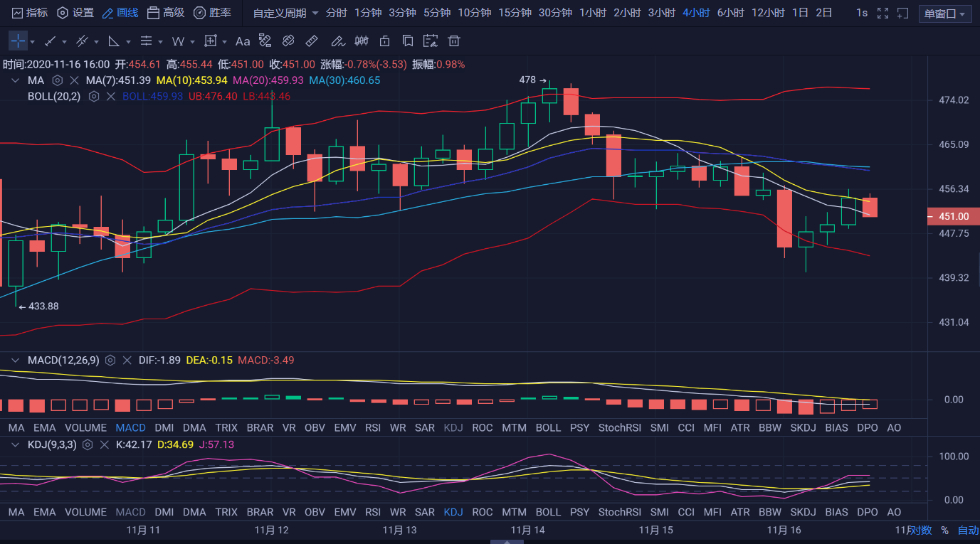
Task: Toggle logarithmic scale (对数)
Action: [920, 530]
